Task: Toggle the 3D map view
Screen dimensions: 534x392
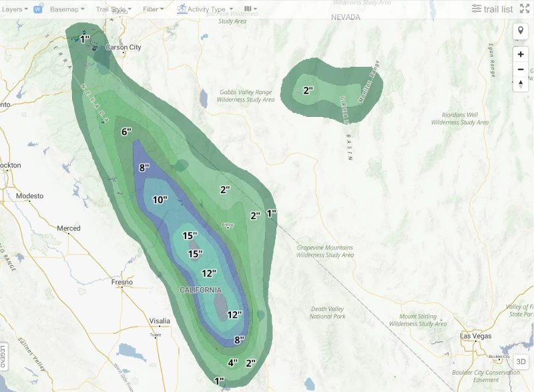Action: pos(521,362)
